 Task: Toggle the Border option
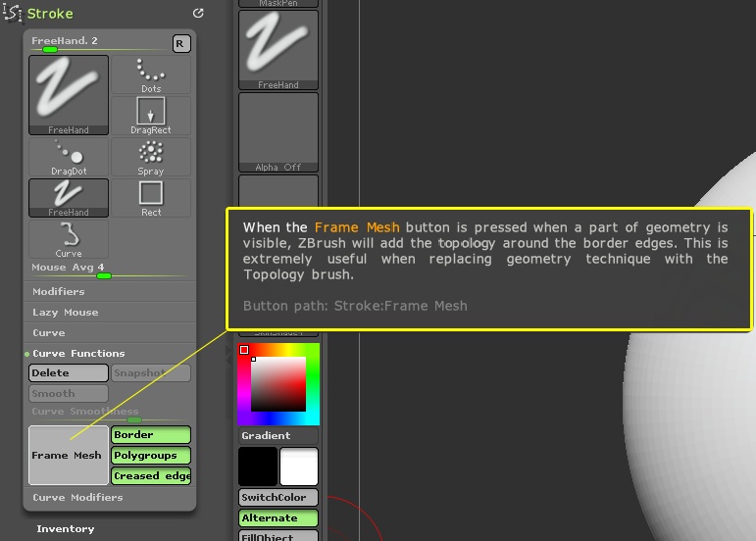tap(151, 435)
